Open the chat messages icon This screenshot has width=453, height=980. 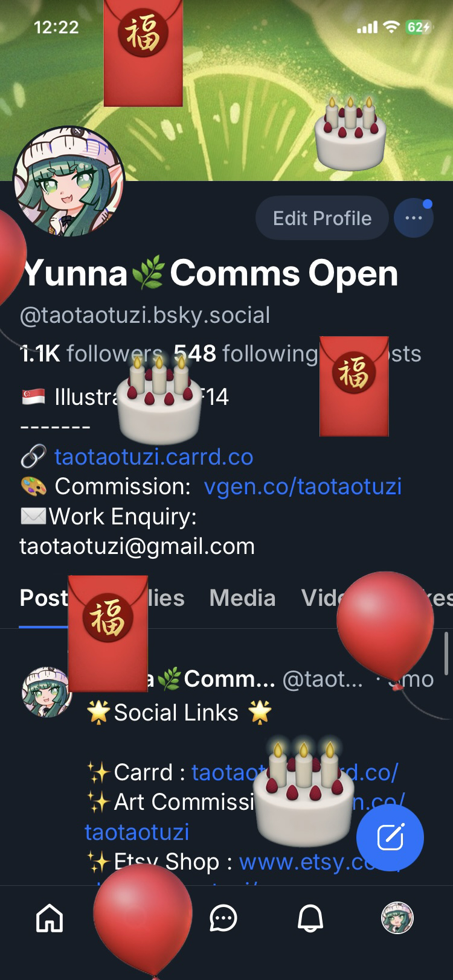tap(223, 918)
